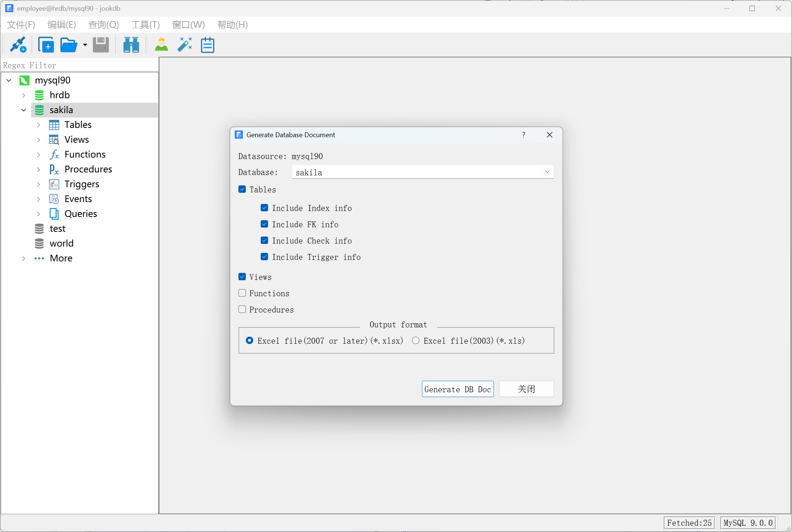
Task: Click the magic wand toolbar icon
Action: coord(185,45)
